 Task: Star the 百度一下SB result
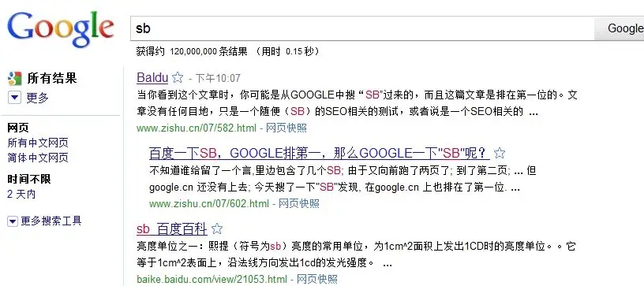499,154
